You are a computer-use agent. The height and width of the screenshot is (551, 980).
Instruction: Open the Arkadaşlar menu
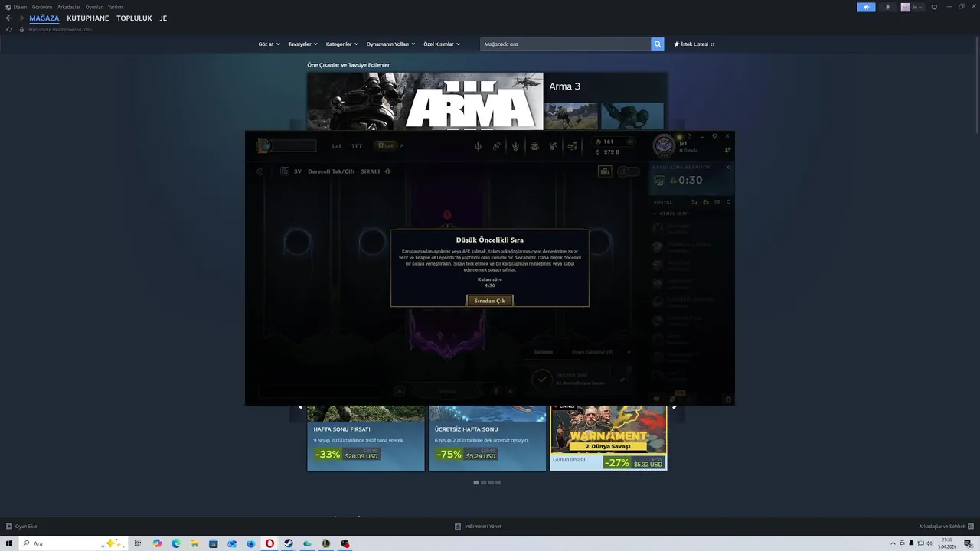tap(69, 7)
